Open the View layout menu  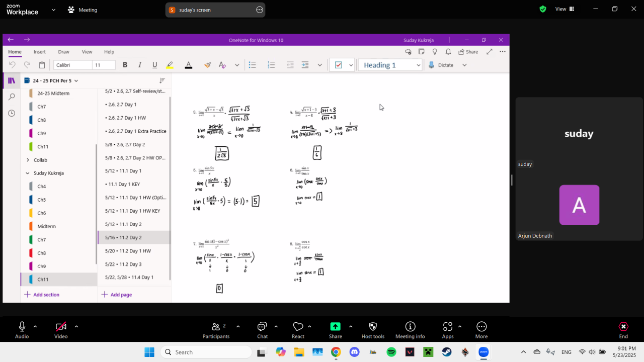[564, 9]
